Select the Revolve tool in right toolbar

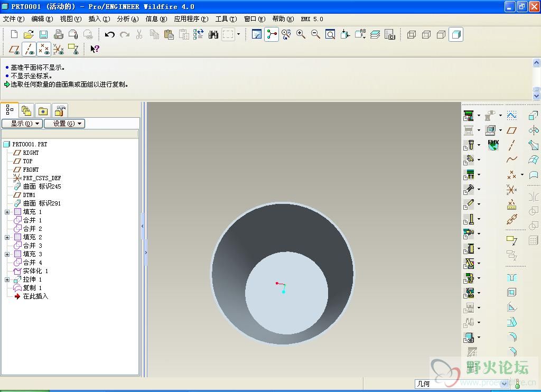(x=534, y=130)
